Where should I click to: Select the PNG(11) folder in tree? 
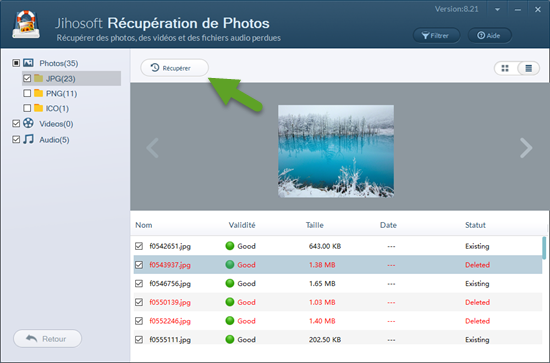coord(61,94)
